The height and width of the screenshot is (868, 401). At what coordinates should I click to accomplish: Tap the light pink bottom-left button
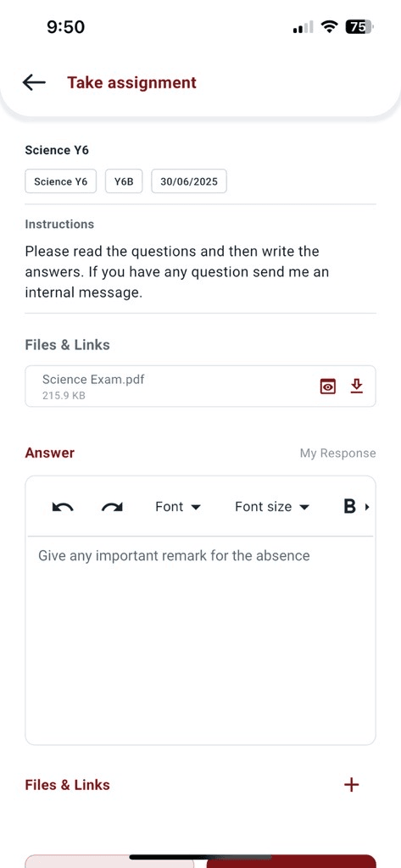109,861
